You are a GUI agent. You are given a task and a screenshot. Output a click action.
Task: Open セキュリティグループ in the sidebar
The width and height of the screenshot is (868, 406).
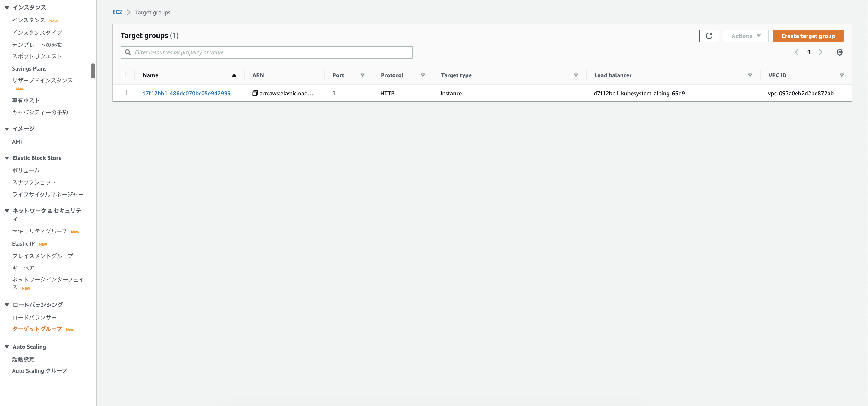click(x=39, y=231)
